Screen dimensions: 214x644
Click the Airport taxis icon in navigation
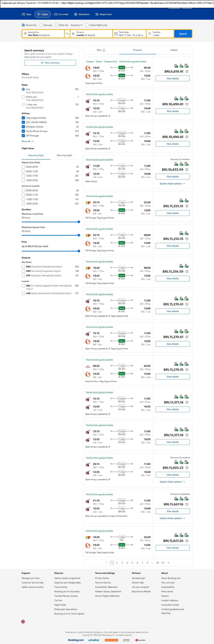tap(97, 14)
